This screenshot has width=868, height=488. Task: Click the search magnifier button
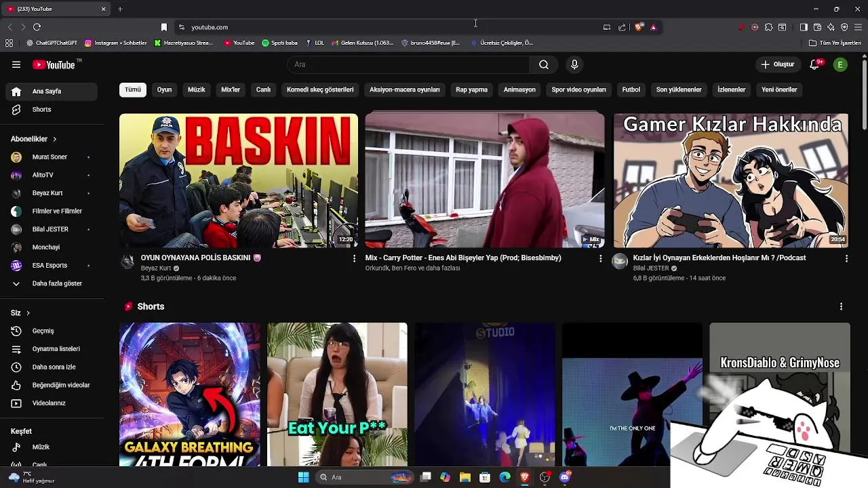[x=544, y=64]
